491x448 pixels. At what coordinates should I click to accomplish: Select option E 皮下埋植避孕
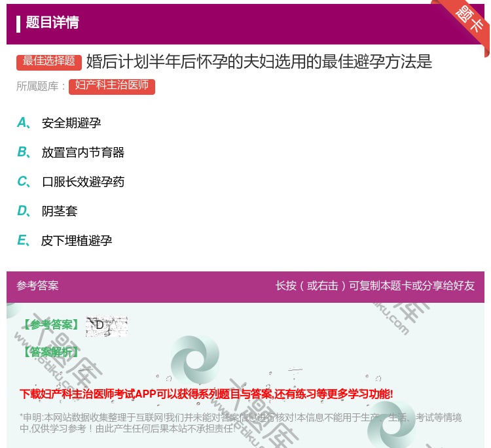[65, 241]
